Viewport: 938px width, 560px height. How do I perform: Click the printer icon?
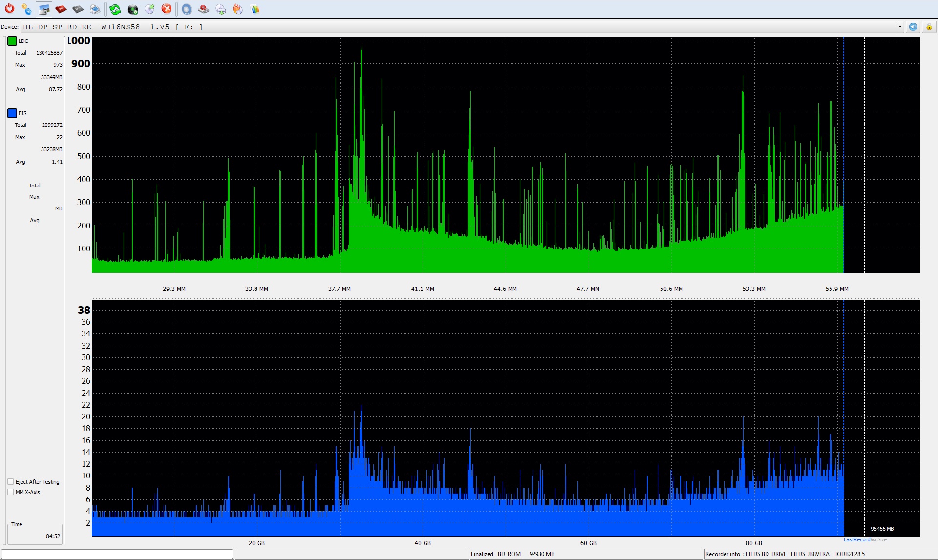point(95,9)
